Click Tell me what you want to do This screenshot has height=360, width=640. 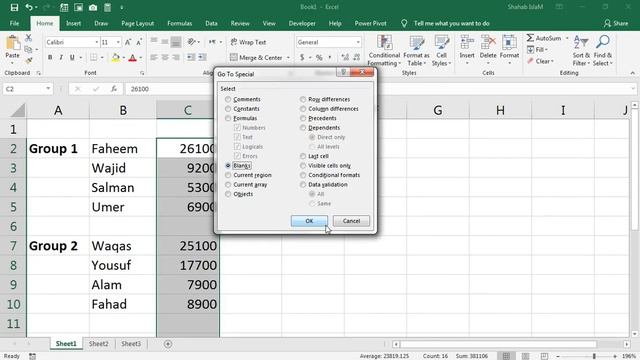coord(451,23)
